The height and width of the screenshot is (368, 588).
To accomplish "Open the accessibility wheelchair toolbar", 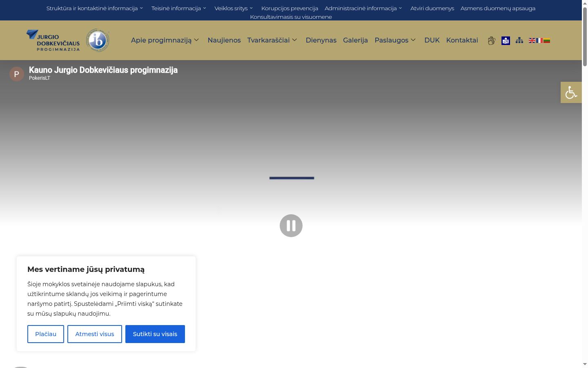I will (x=571, y=92).
